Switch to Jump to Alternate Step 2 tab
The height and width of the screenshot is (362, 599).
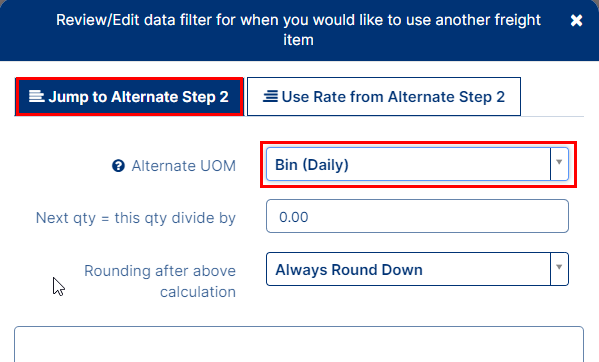(x=129, y=97)
